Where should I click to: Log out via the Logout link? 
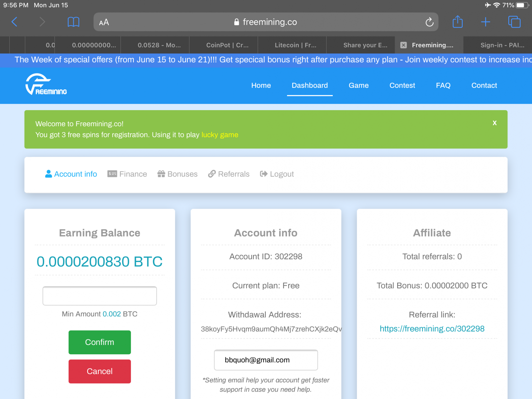click(282, 174)
